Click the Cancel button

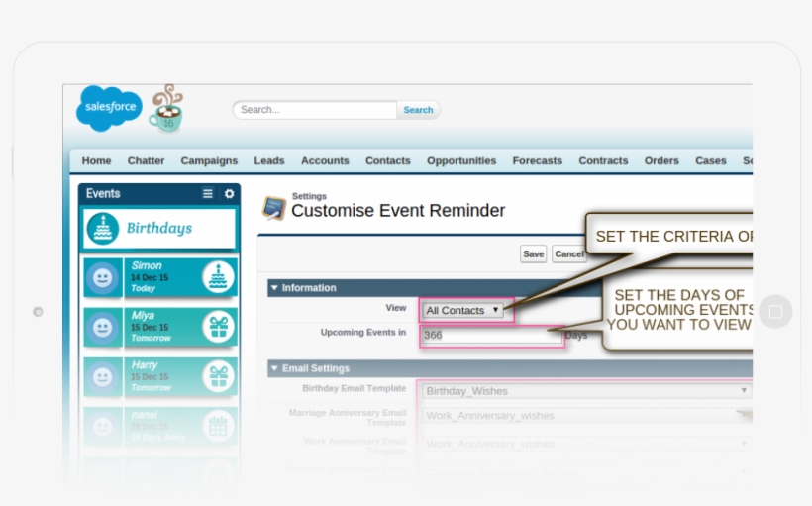click(569, 253)
